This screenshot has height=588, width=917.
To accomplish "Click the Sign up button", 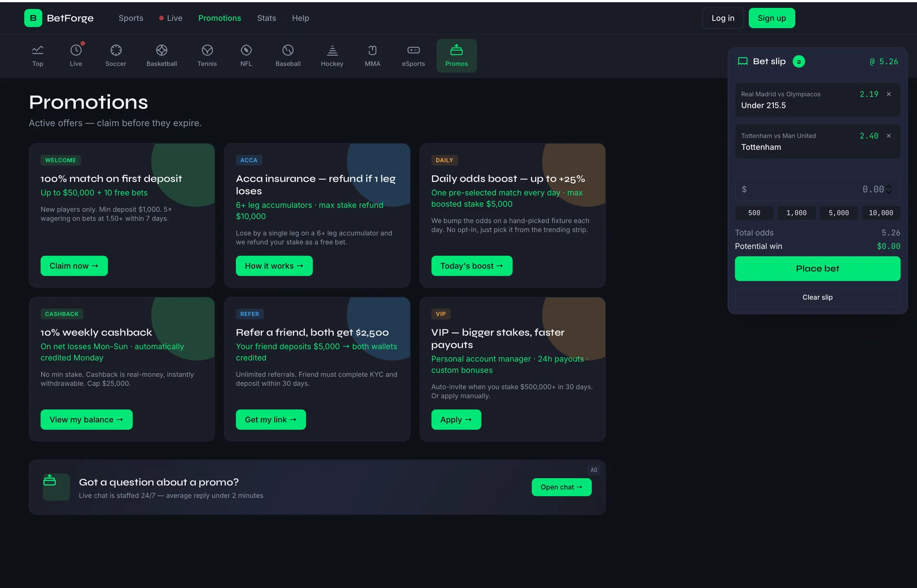I will [771, 18].
